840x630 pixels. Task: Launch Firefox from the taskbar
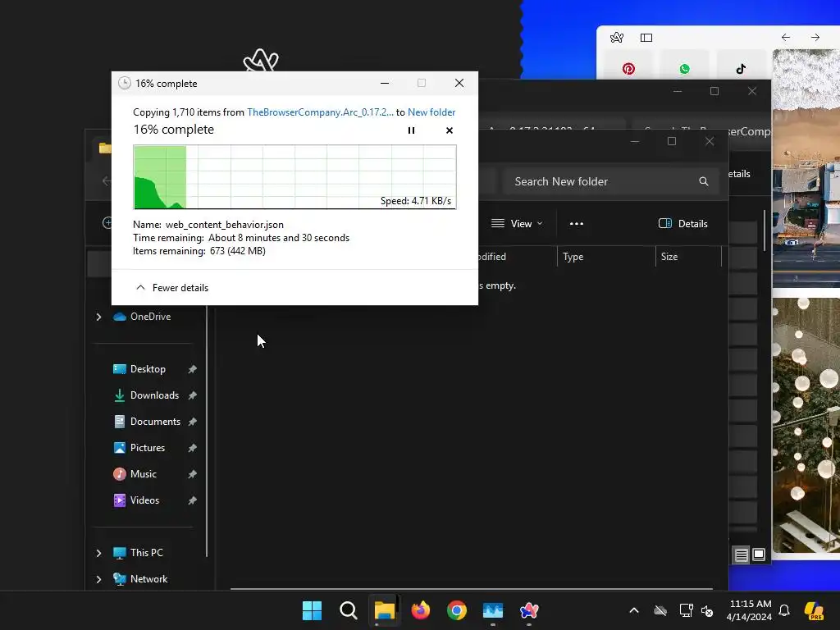point(421,610)
